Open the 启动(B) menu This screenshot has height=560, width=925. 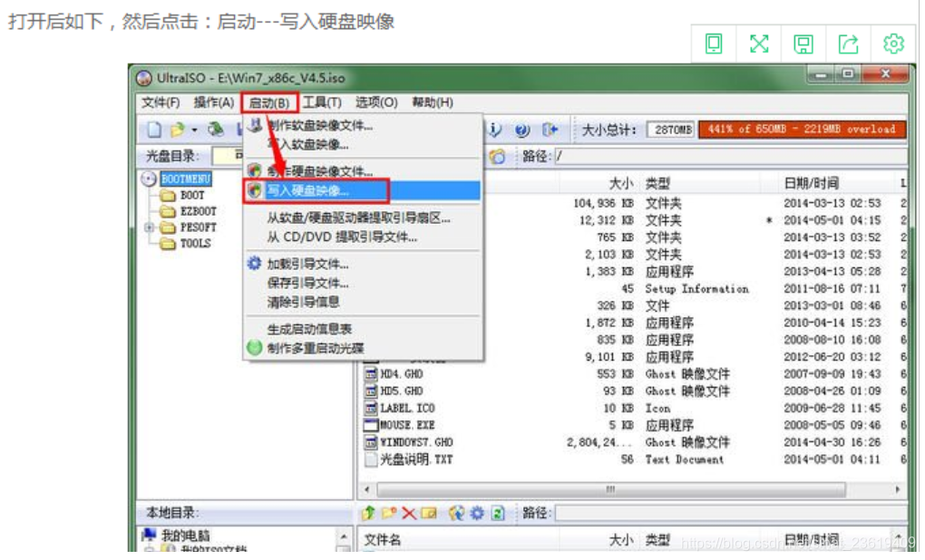coord(269,103)
